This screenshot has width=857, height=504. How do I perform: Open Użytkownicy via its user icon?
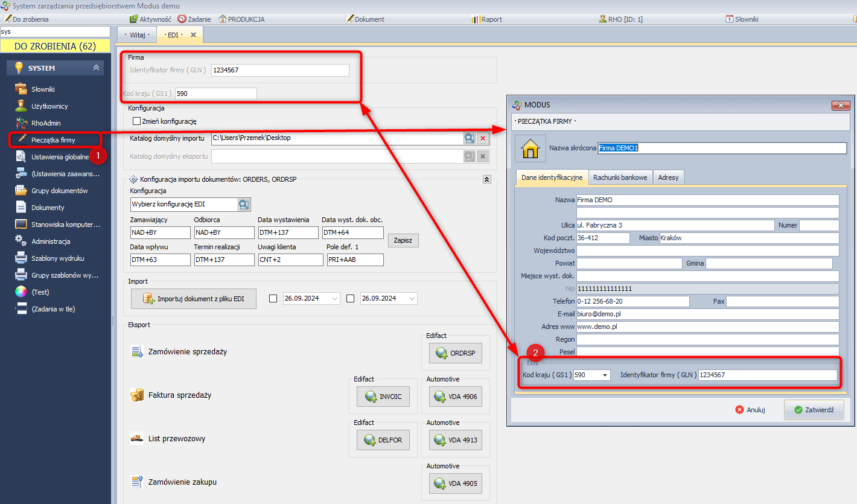point(21,106)
